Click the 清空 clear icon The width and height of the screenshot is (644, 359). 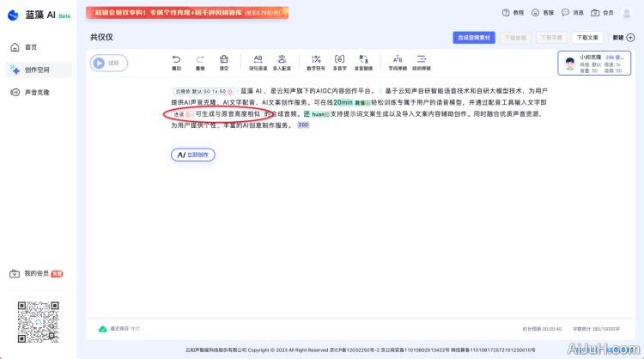click(x=224, y=59)
